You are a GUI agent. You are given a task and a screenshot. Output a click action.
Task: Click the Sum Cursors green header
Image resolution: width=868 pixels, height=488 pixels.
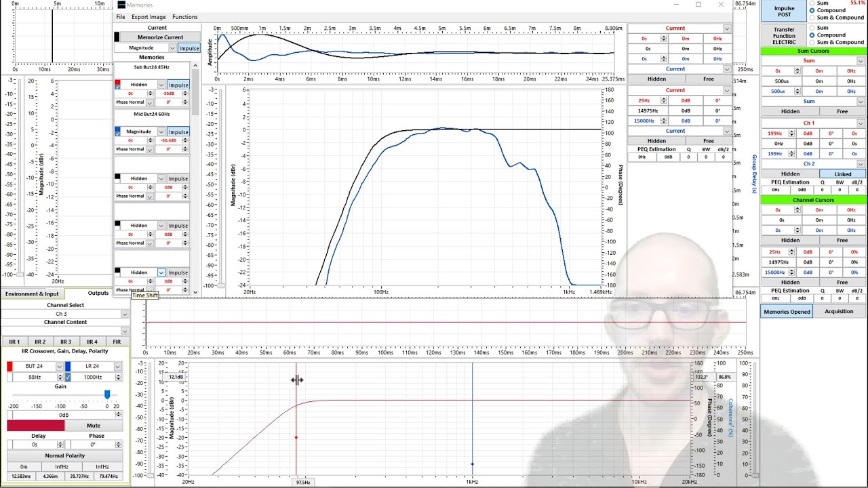click(814, 51)
